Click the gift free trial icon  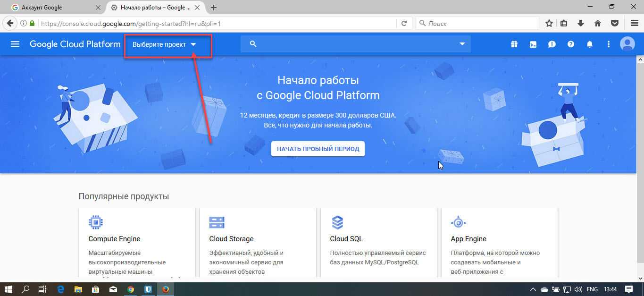point(514,44)
